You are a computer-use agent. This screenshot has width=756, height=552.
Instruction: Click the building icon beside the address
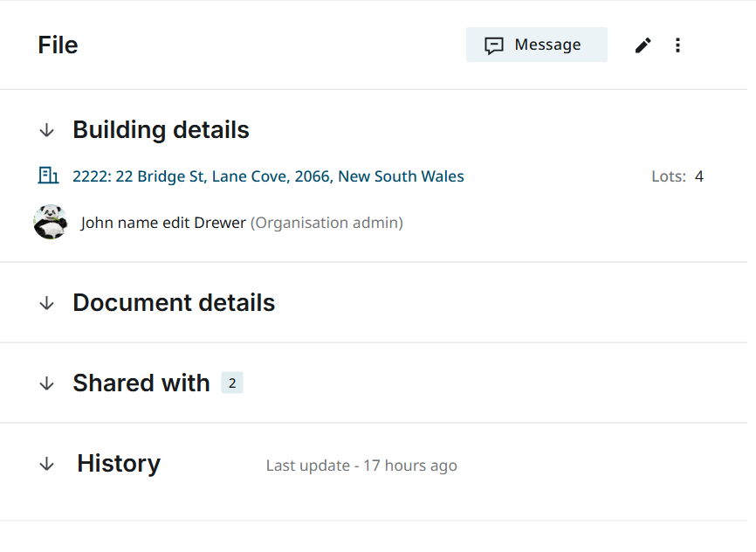[49, 175]
